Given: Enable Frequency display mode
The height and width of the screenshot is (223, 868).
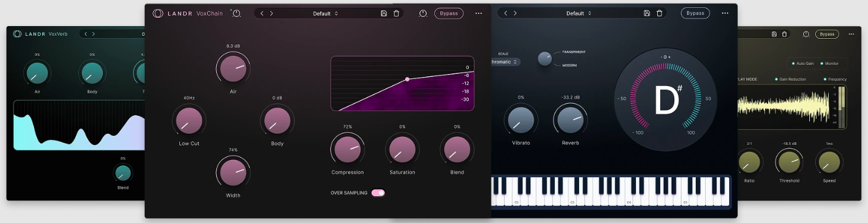Looking at the screenshot, I should pyautogui.click(x=835, y=79).
